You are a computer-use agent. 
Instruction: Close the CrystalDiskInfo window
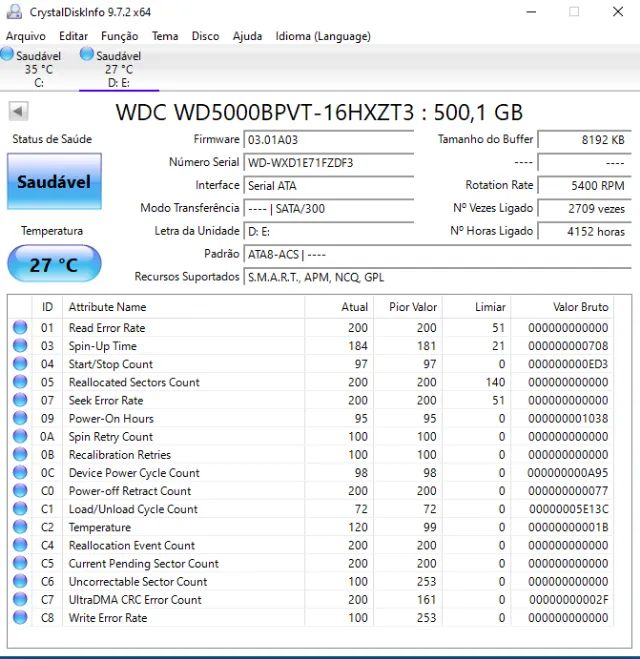coord(618,11)
